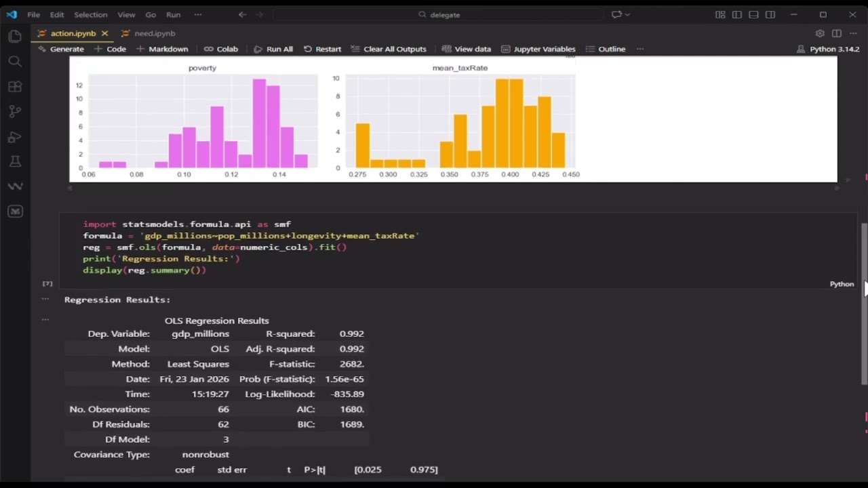The width and height of the screenshot is (868, 488).
Task: Toggle the secondary side bar layout icon
Action: (x=770, y=14)
